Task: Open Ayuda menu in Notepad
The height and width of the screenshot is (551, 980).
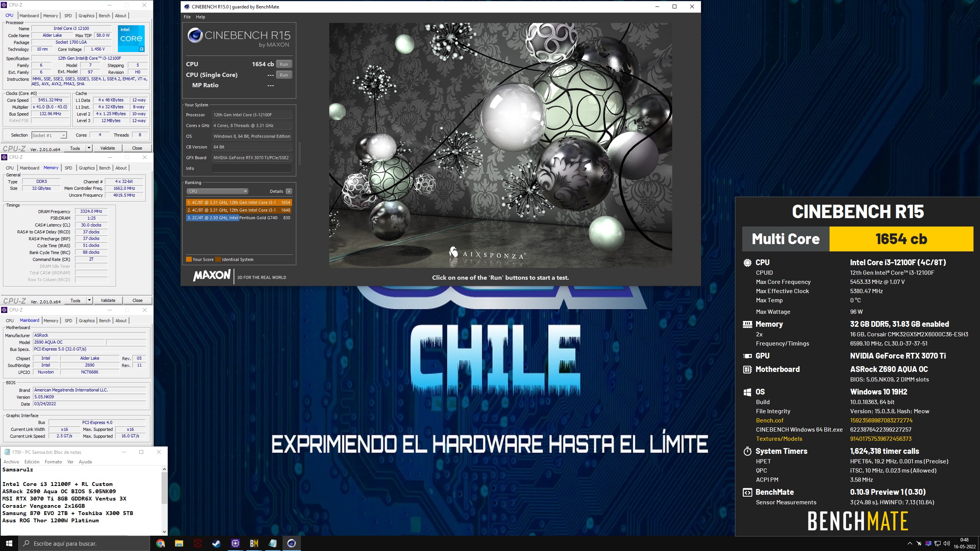Action: point(85,462)
